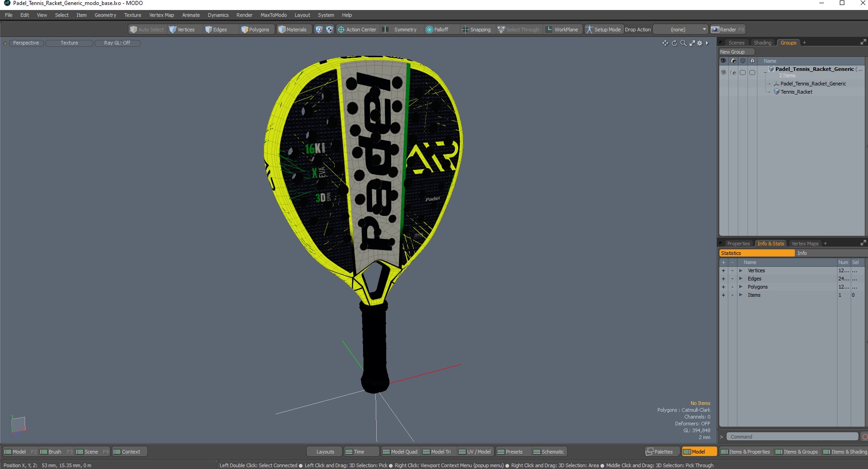Switch to the Model layout tab
Screen dimensions: 868x469
20,452
